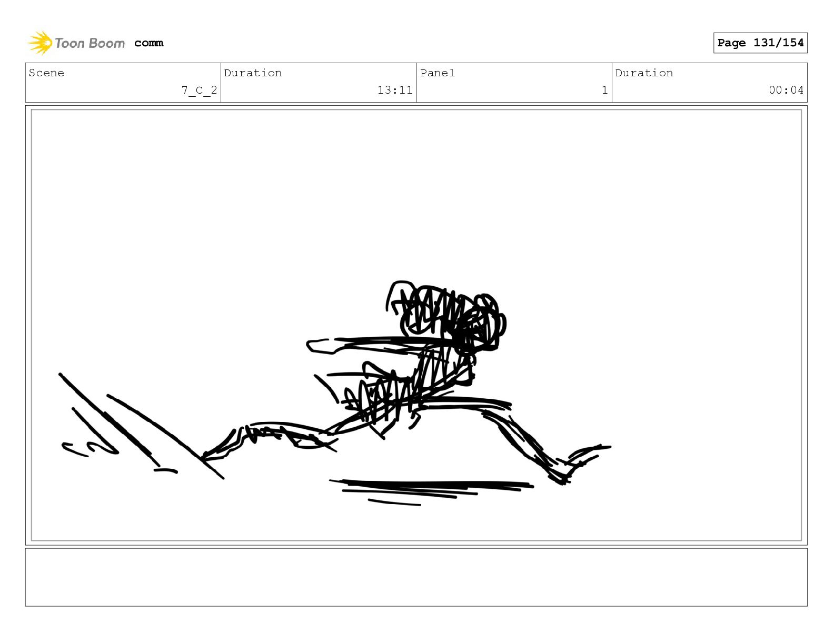Select scene name '7_C_2'
Screen dimensions: 834x644
(x=199, y=90)
